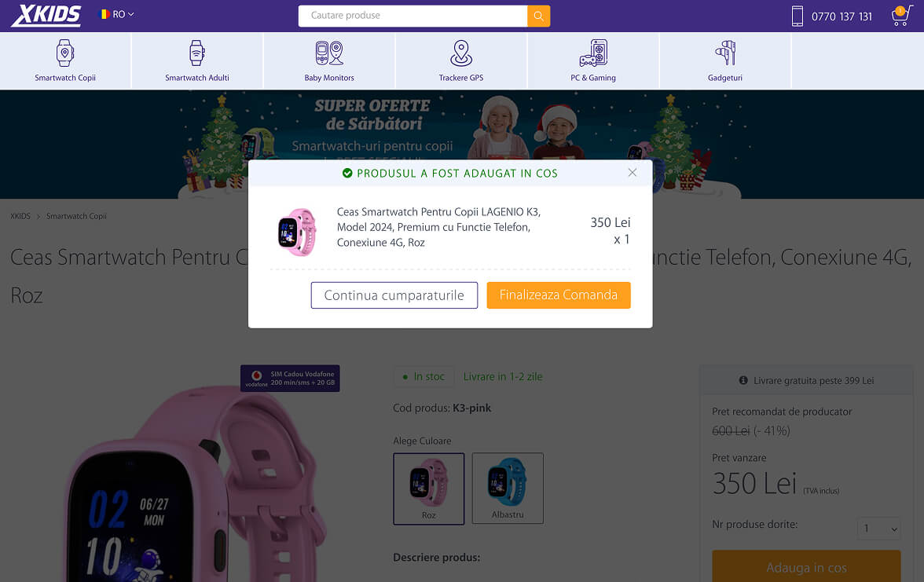The height and width of the screenshot is (582, 924).
Task: Open Baby Monitors category icon
Action: [329, 53]
